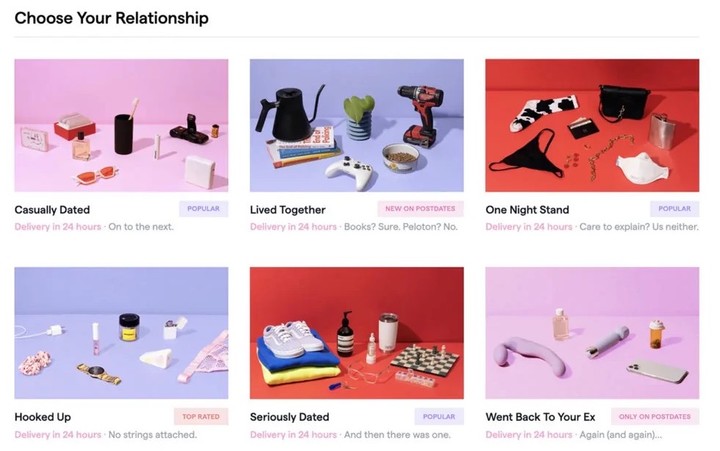Click the Choose Your Relationship heading
The image size is (720, 451).
(x=112, y=18)
